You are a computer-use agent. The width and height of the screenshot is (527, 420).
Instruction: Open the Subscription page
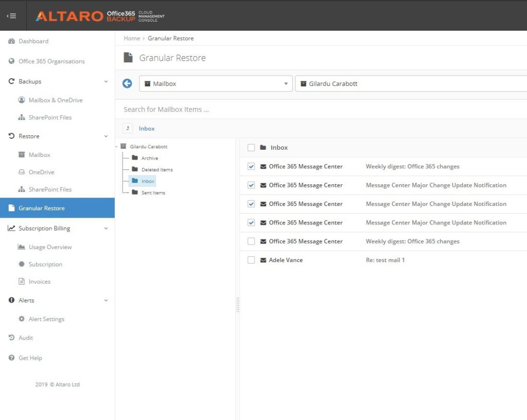click(45, 265)
